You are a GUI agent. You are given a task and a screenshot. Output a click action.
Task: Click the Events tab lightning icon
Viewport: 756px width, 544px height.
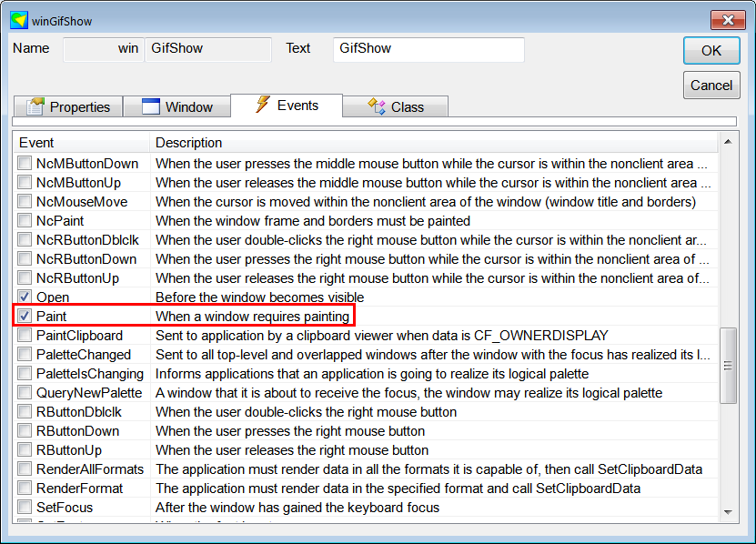(x=262, y=105)
